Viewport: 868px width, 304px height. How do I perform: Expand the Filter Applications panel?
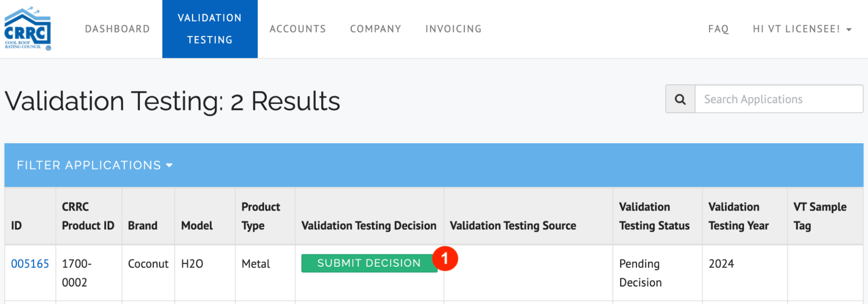(95, 165)
